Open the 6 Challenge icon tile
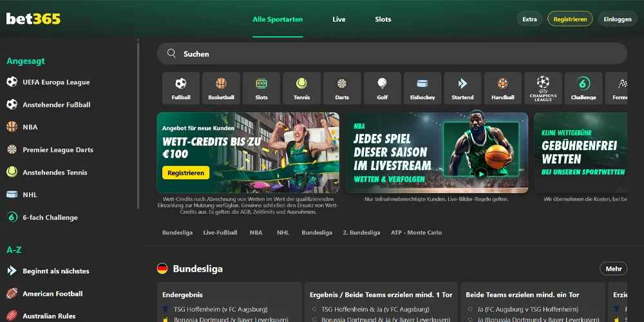 coord(583,88)
